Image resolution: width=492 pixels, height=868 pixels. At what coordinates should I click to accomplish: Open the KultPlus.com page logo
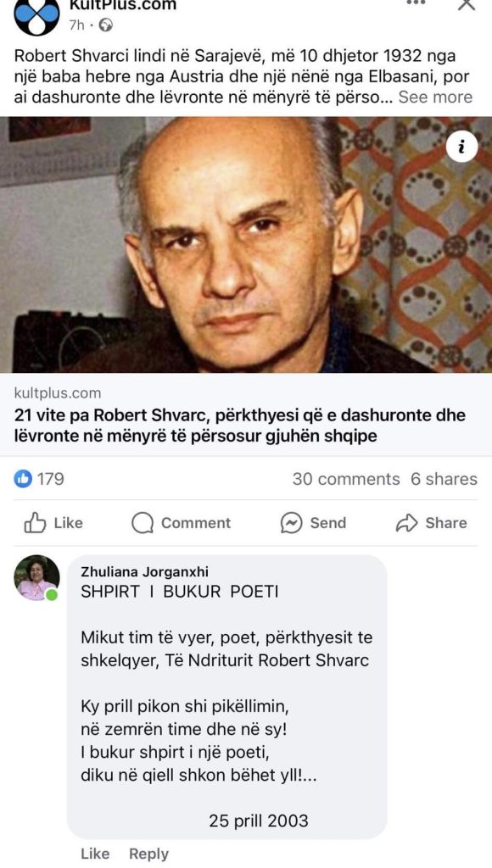tap(36, 15)
